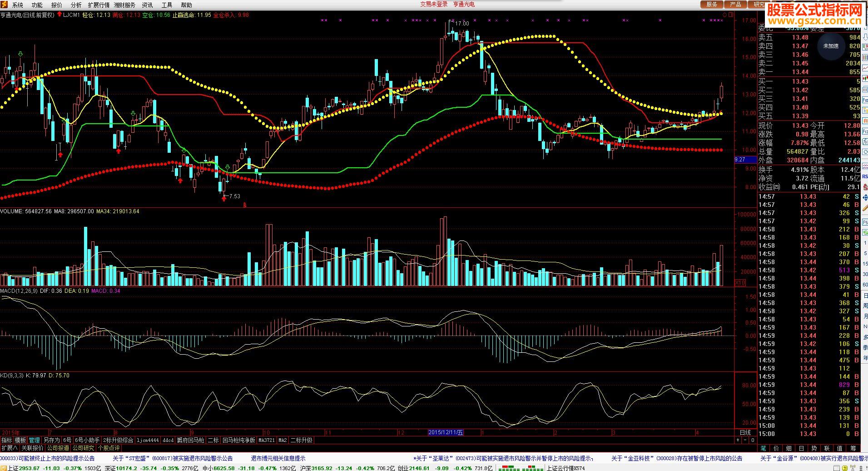Click the 2015/12/11/五 date marker on time axis
Image resolution: width=868 pixels, height=471 pixels.
coord(446,432)
